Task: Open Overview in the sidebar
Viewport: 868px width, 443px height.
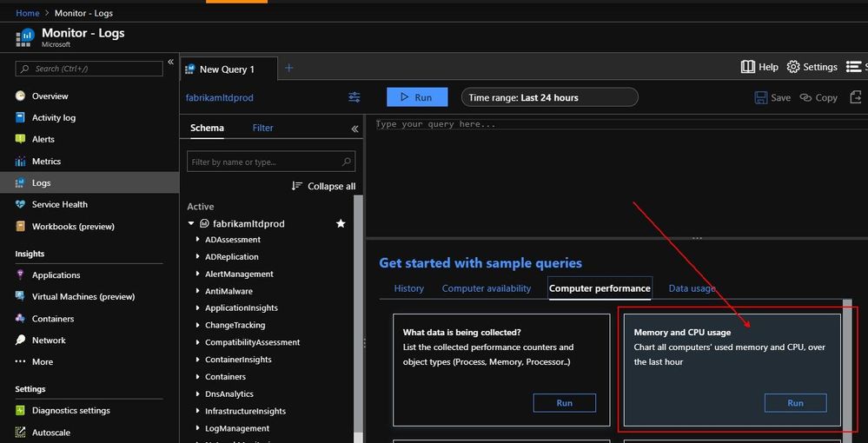Action: 50,96
